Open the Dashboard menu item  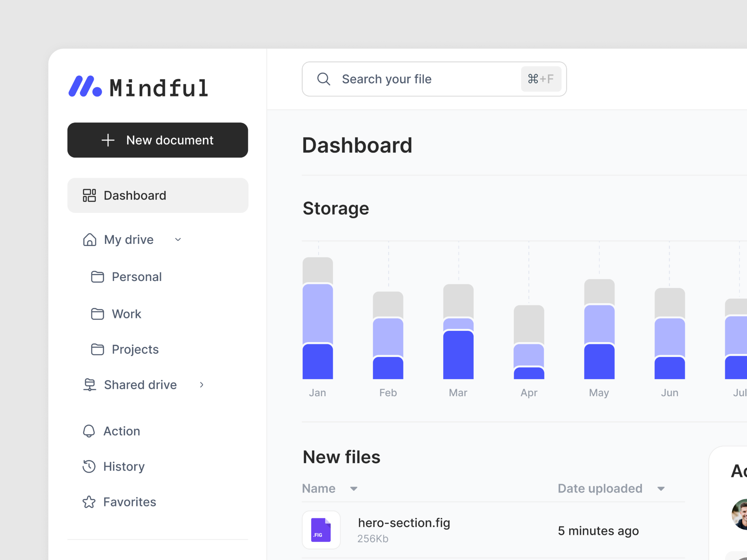(158, 196)
